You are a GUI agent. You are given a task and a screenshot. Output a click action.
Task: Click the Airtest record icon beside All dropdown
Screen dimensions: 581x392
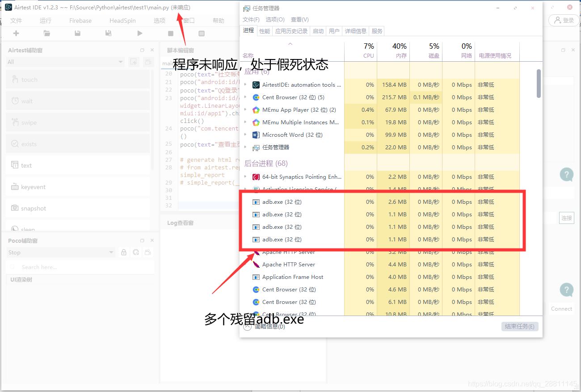coord(133,62)
